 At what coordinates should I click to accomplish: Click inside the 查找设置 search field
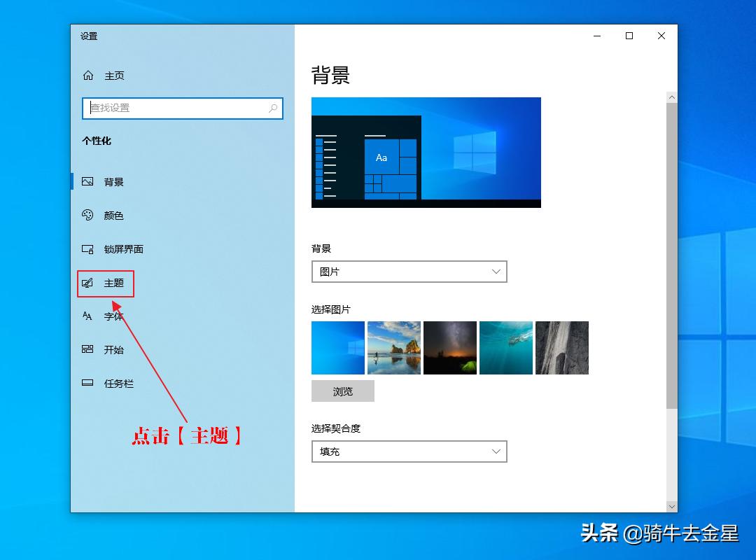pyautogui.click(x=175, y=109)
